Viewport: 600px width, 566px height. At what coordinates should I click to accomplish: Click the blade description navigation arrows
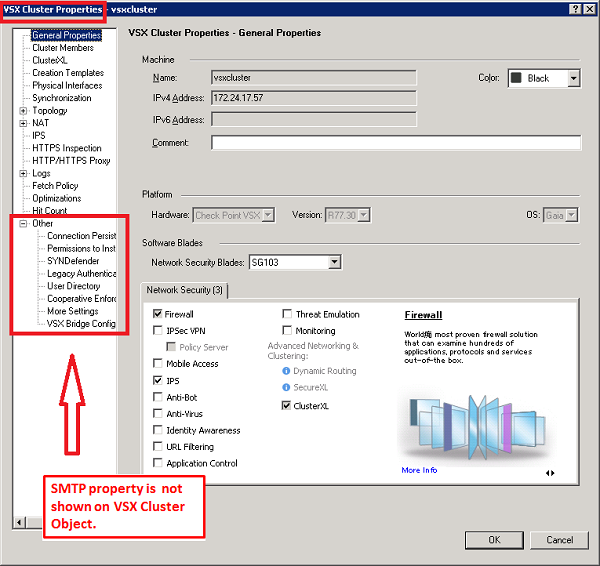coord(550,473)
